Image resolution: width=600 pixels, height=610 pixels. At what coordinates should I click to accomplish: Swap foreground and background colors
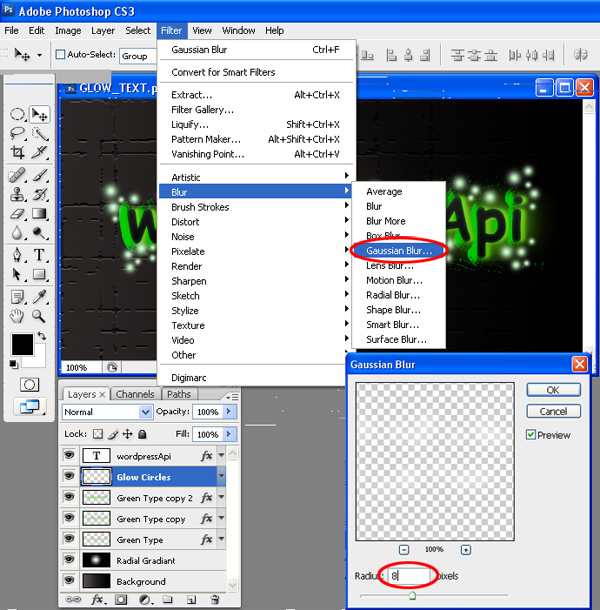(42, 336)
